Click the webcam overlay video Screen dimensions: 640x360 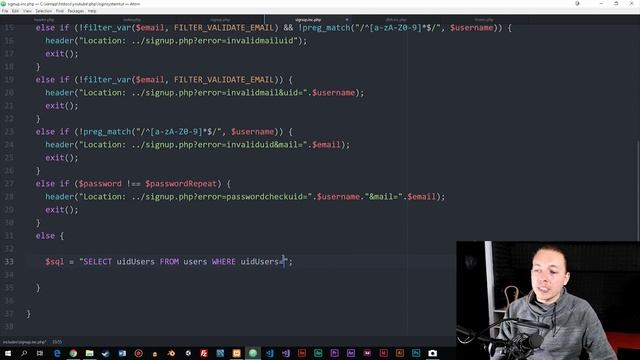coord(548,300)
